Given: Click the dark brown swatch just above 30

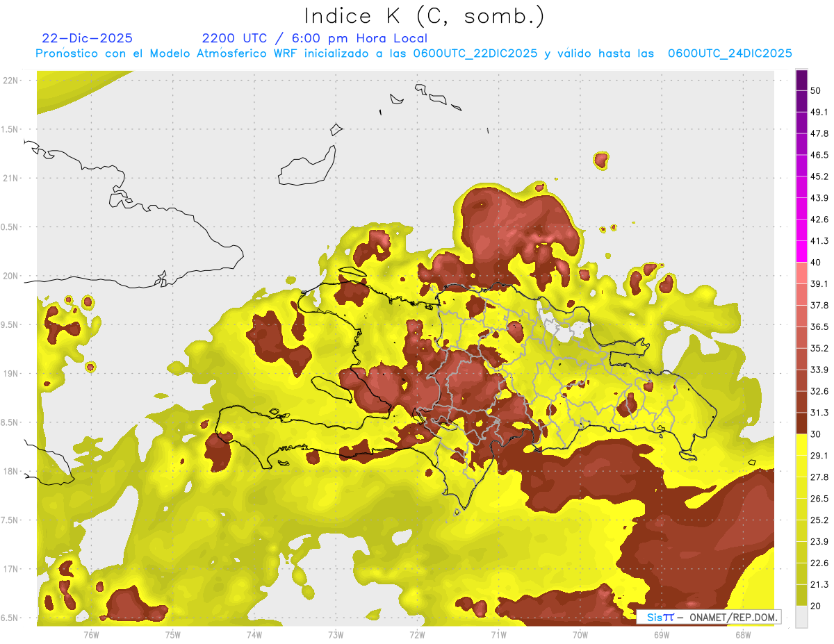Looking at the screenshot, I should (801, 423).
